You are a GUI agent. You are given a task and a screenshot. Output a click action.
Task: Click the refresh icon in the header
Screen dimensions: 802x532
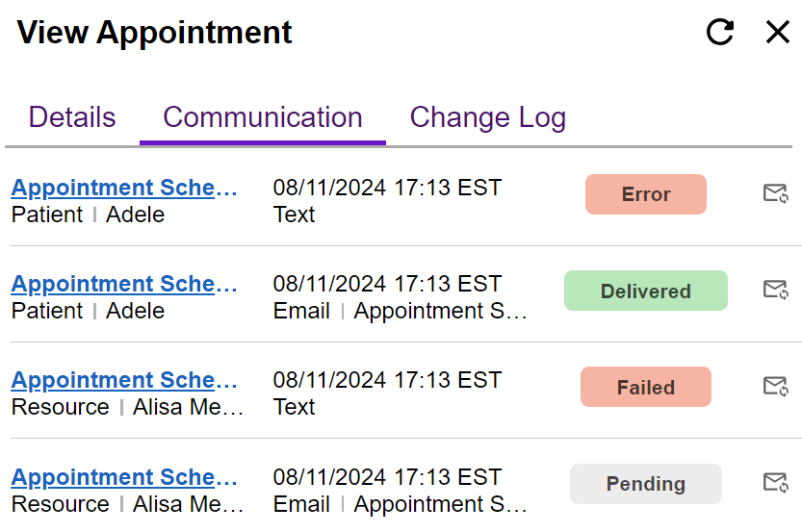tap(720, 33)
